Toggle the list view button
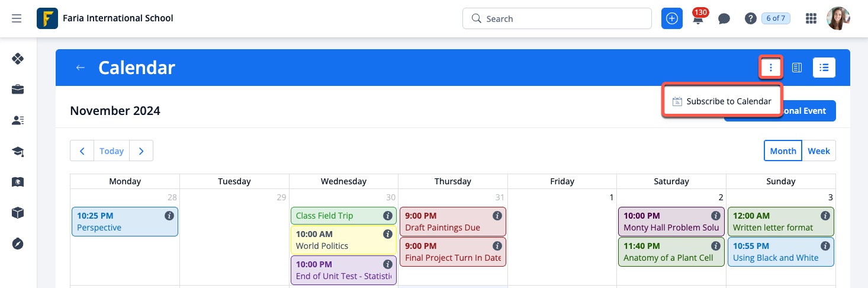The image size is (868, 288). coord(824,68)
